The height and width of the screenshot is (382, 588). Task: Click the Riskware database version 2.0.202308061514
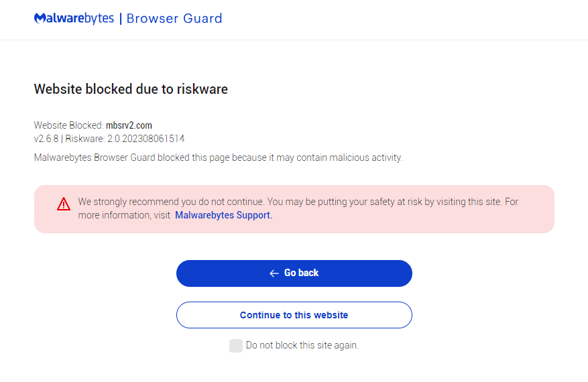click(x=145, y=139)
